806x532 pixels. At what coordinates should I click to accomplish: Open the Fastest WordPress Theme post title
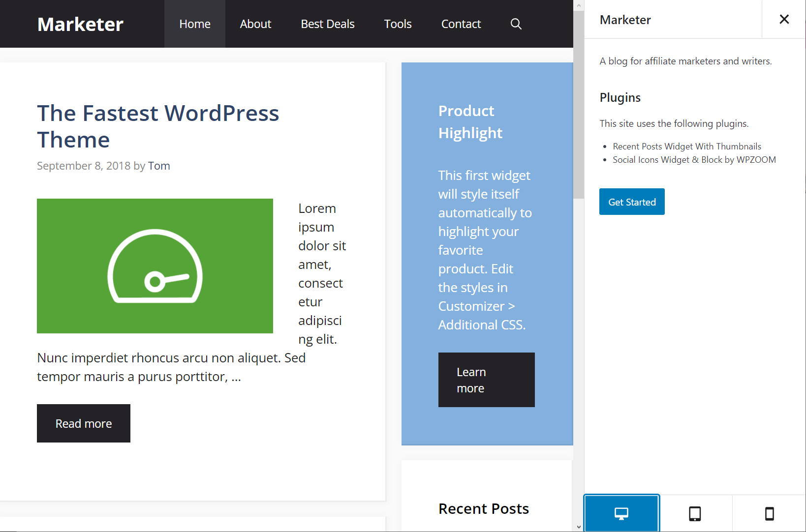158,126
